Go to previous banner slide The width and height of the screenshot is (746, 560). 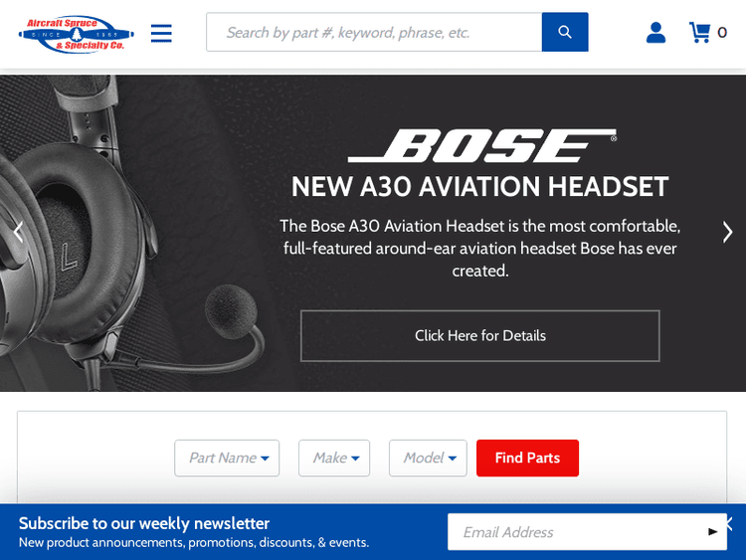tap(17, 232)
